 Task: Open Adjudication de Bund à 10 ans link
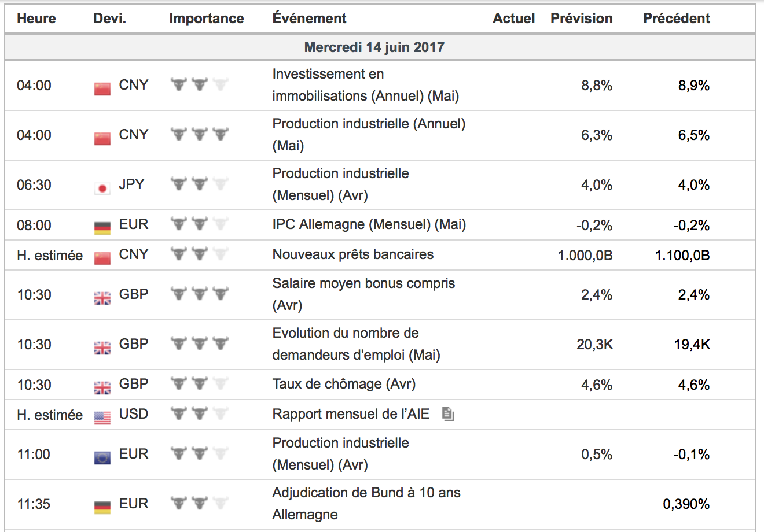click(x=366, y=503)
